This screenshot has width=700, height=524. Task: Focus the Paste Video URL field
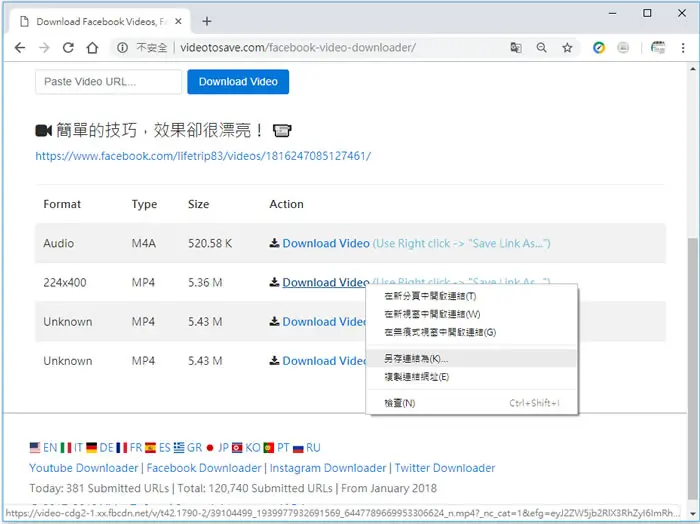point(108,82)
